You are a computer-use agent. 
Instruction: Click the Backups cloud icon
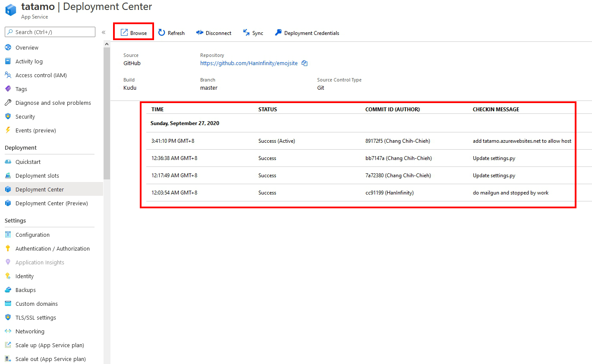[x=8, y=290]
